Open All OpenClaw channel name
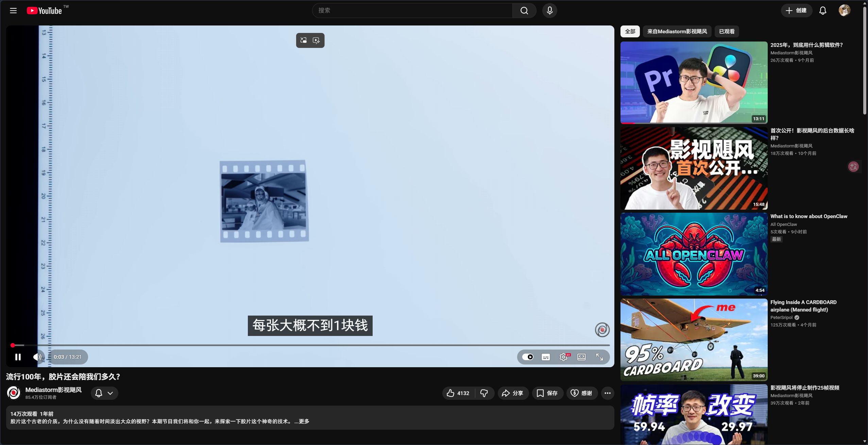Screen dimensions: 868x445 coord(784,225)
